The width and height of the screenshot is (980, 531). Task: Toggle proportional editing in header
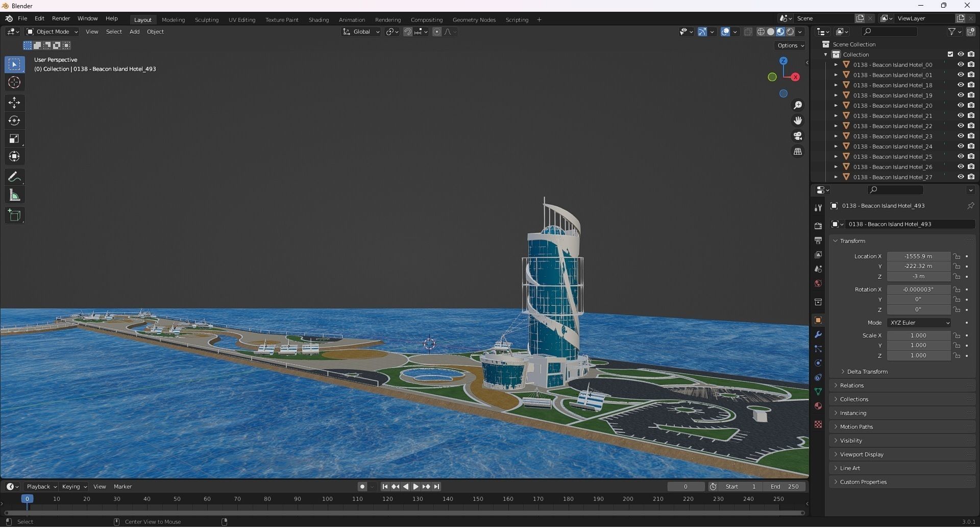[437, 32]
